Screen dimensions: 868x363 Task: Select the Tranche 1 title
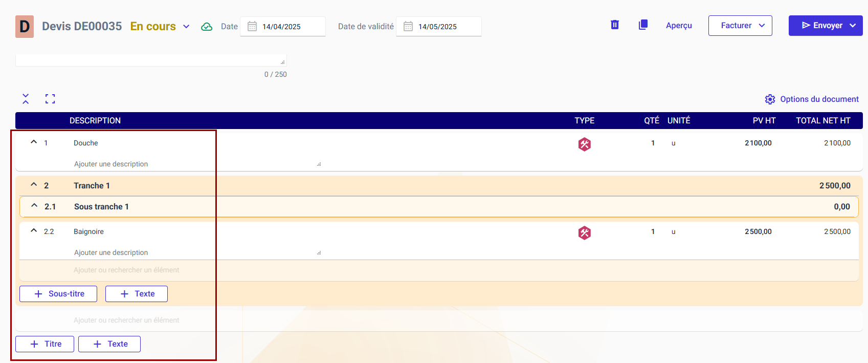tap(92, 185)
